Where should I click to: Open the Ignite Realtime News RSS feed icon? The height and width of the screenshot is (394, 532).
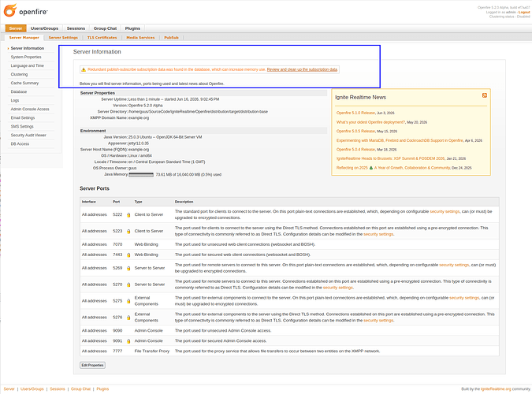coord(485,95)
